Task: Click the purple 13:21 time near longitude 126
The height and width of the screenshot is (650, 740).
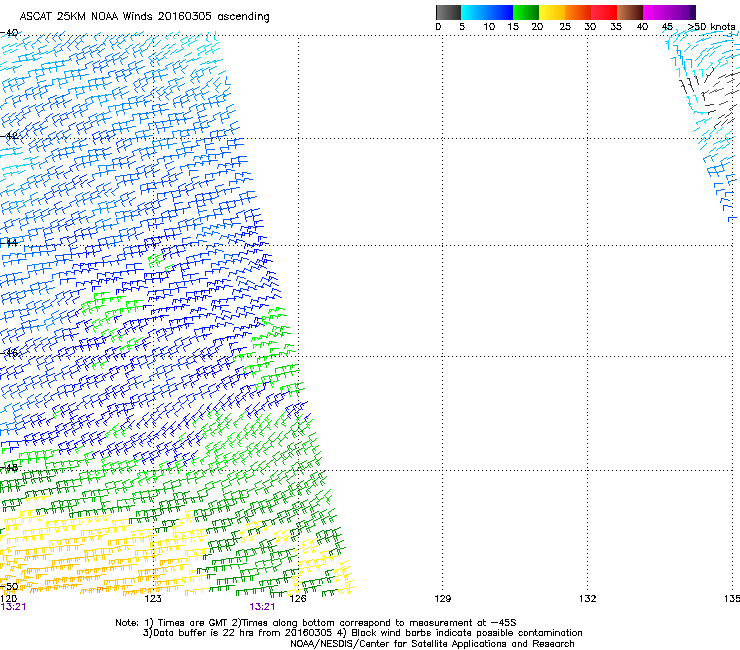Action: tap(262, 607)
